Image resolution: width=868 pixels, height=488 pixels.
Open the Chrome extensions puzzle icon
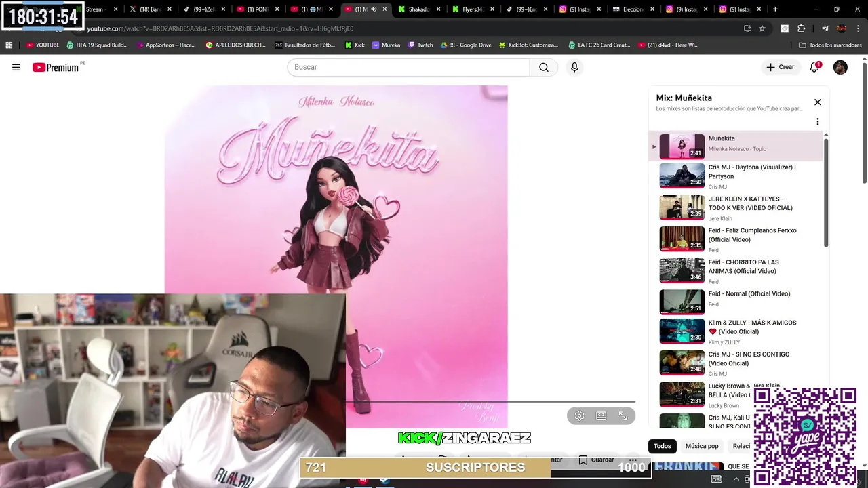(x=801, y=28)
